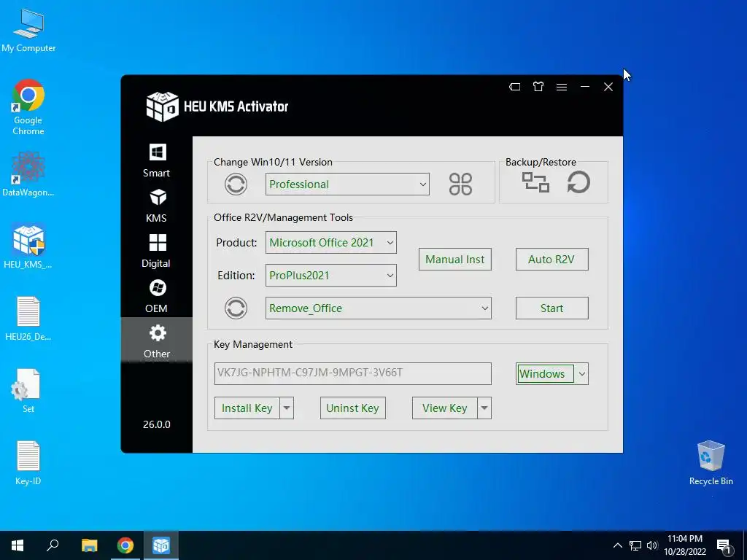The width and height of the screenshot is (747, 560).
Task: Close the HEU KMS Activator window
Action: 608,87
